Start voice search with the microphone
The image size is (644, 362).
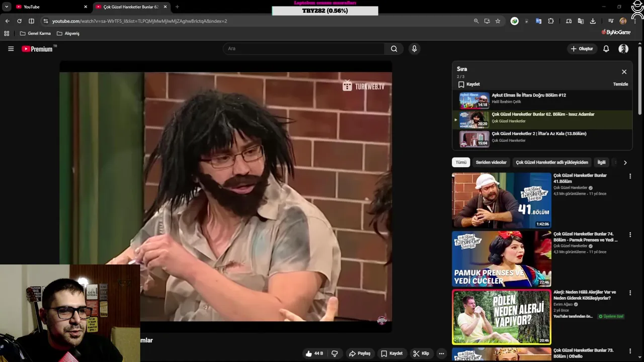tap(414, 49)
